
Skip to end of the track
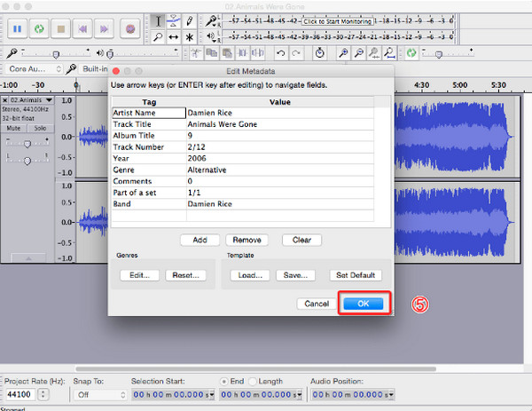pos(104,29)
